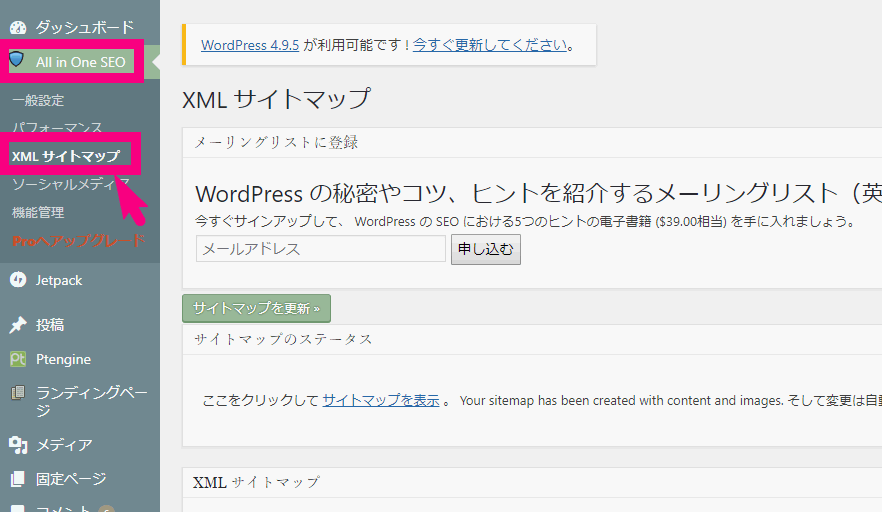882x512 pixels.
Task: Click サイトマップを表示 link
Action: coord(381,401)
